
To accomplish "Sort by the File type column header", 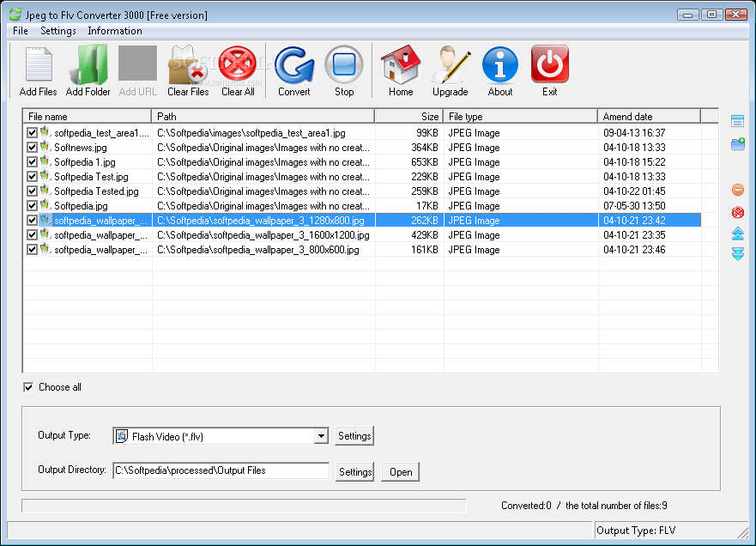I will [521, 117].
